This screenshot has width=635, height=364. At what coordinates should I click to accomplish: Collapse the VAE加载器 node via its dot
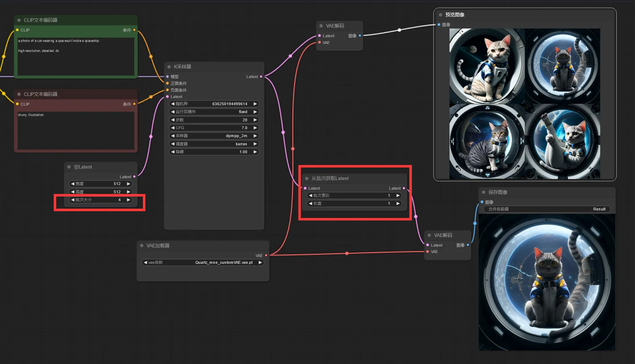tap(142, 246)
